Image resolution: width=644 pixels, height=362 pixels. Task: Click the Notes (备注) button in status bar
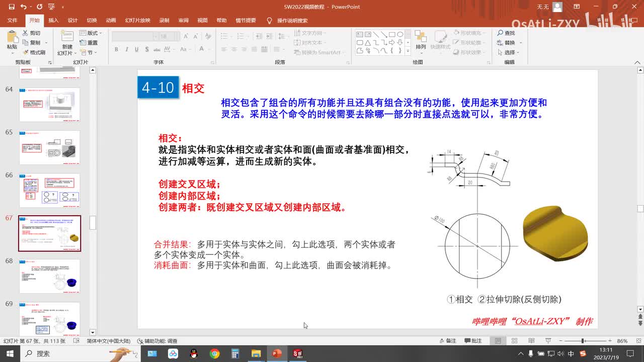(447, 341)
